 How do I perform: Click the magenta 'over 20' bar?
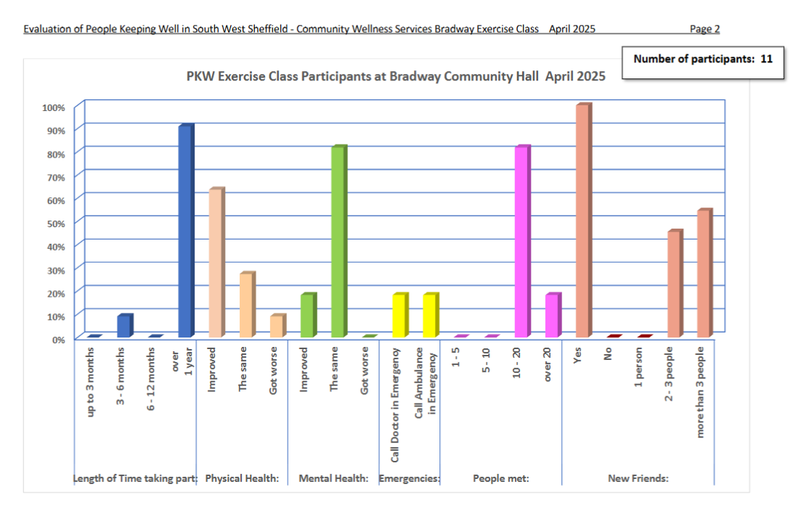(553, 316)
